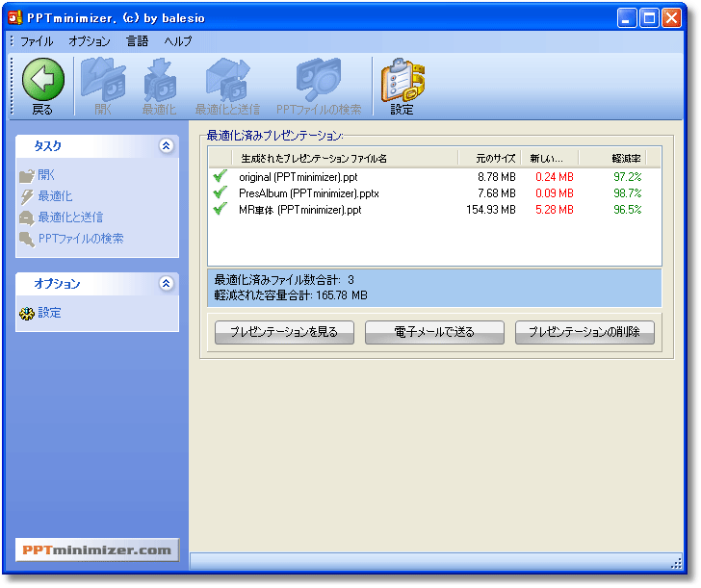Screen dimensions: 701x588
Task: Click the 開く toolbar folder icon
Action: (x=103, y=80)
